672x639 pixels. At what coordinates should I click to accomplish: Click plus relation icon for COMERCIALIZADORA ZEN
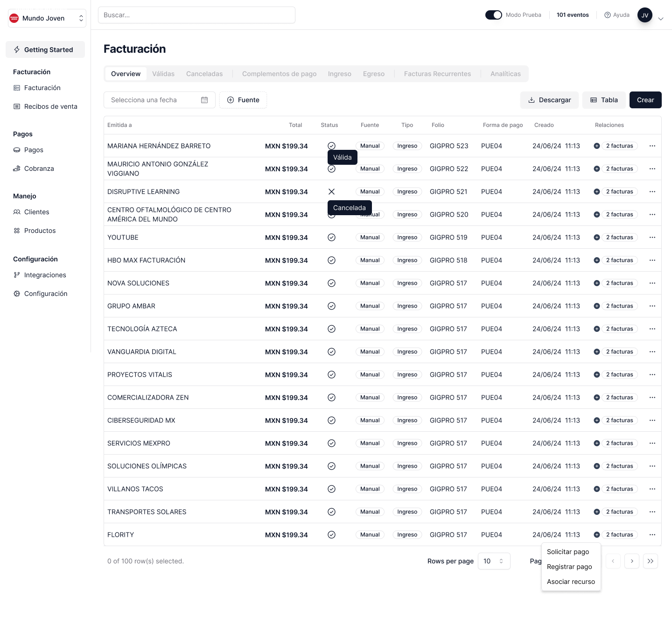pyautogui.click(x=597, y=398)
